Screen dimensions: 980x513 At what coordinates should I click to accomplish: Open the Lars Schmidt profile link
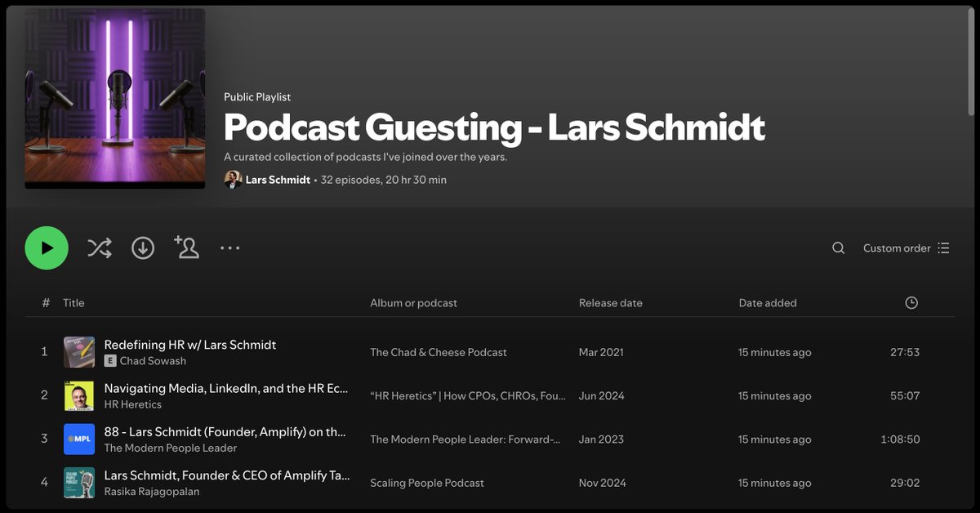tap(278, 180)
